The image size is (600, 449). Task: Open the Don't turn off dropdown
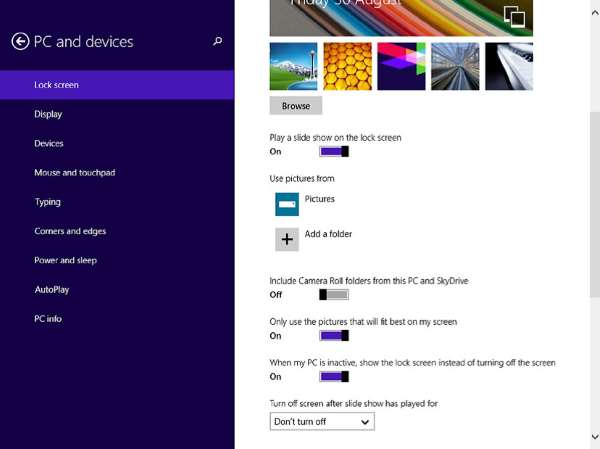pyautogui.click(x=322, y=422)
